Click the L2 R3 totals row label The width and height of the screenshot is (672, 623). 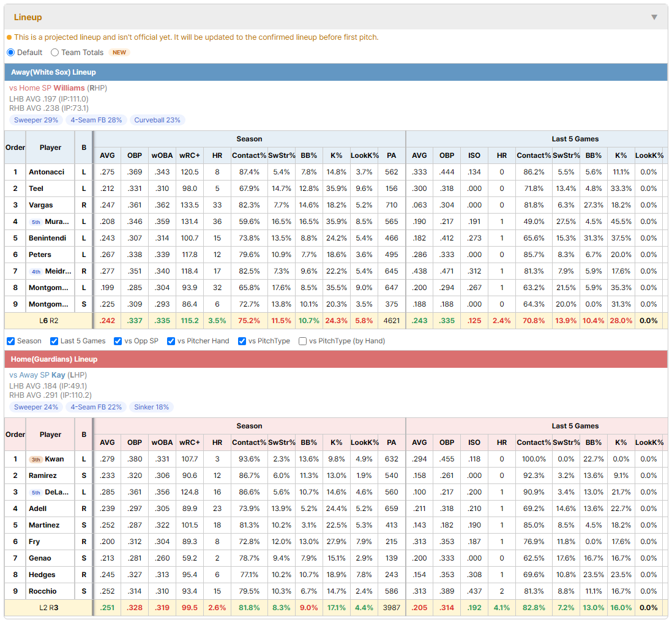pyautogui.click(x=48, y=608)
